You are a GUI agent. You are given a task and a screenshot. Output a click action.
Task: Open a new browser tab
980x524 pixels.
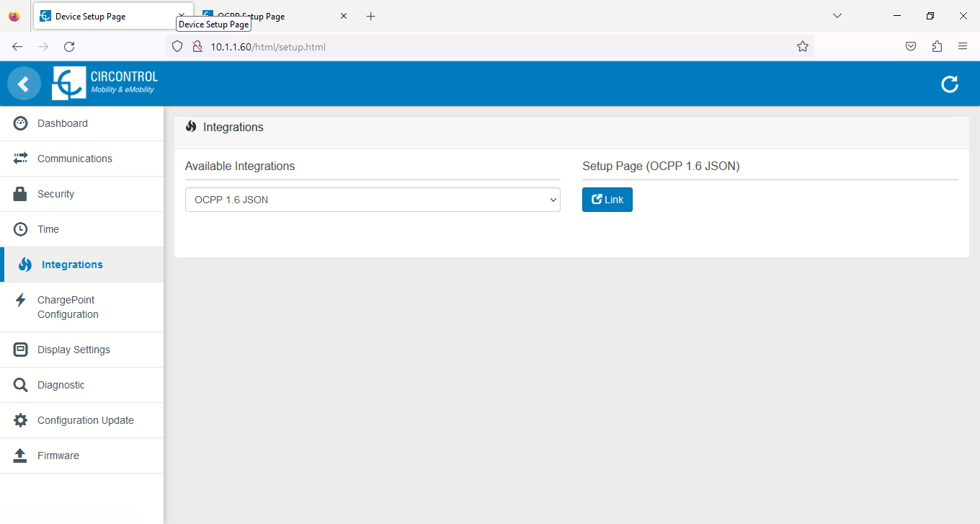371,16
